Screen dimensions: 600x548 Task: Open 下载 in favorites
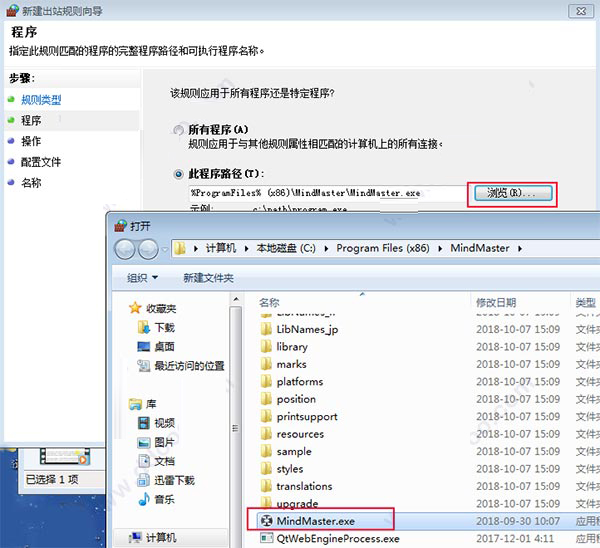[x=165, y=328]
